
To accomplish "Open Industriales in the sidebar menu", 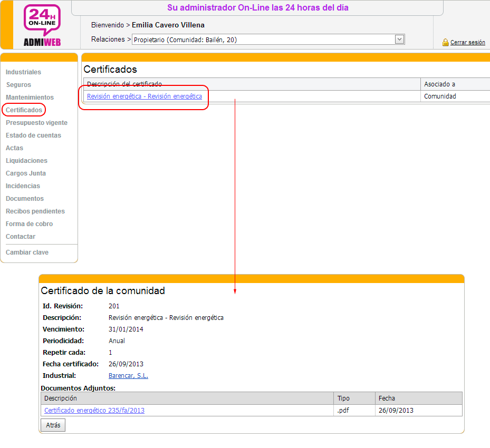I will pos(23,72).
